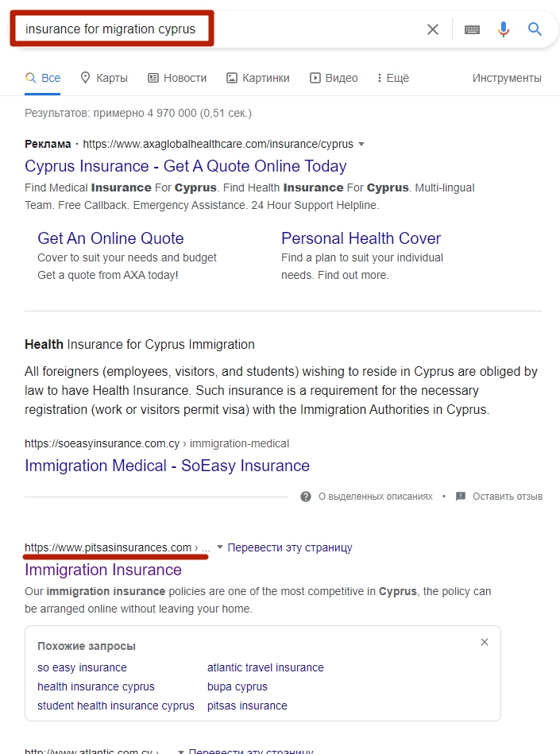Click the feedback flag icon
Viewport: 560px width, 754px height.
(461, 497)
